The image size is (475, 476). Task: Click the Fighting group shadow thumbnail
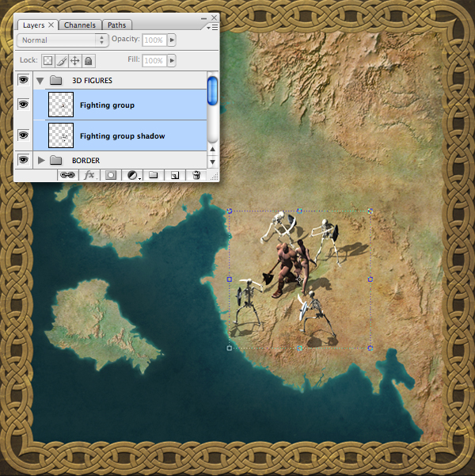pos(61,135)
